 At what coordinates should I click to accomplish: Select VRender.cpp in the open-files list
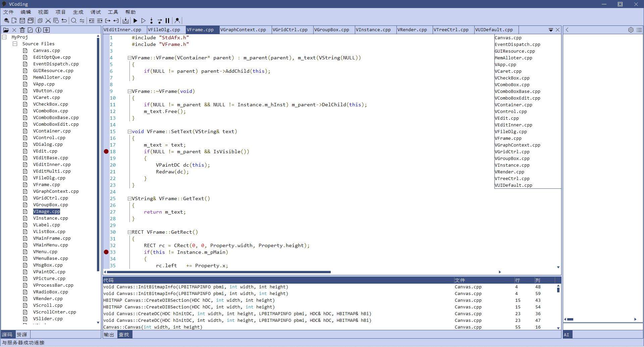pyautogui.click(x=509, y=172)
